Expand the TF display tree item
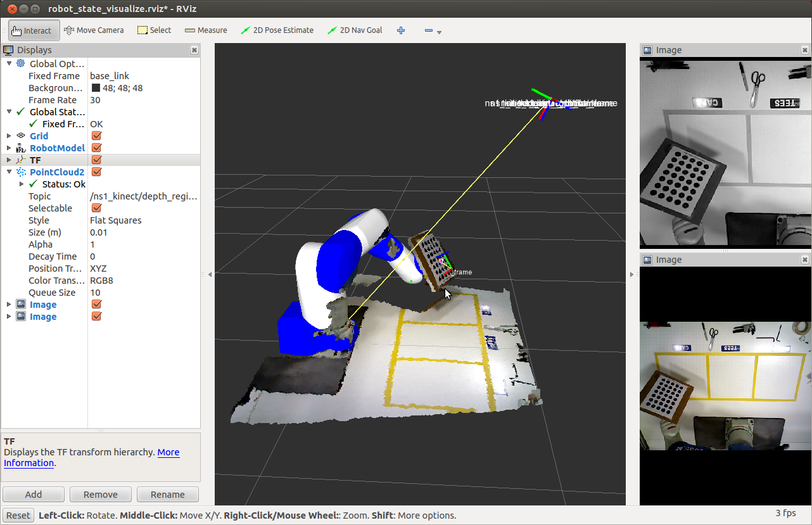Image resolution: width=812 pixels, height=525 pixels. 9,160
